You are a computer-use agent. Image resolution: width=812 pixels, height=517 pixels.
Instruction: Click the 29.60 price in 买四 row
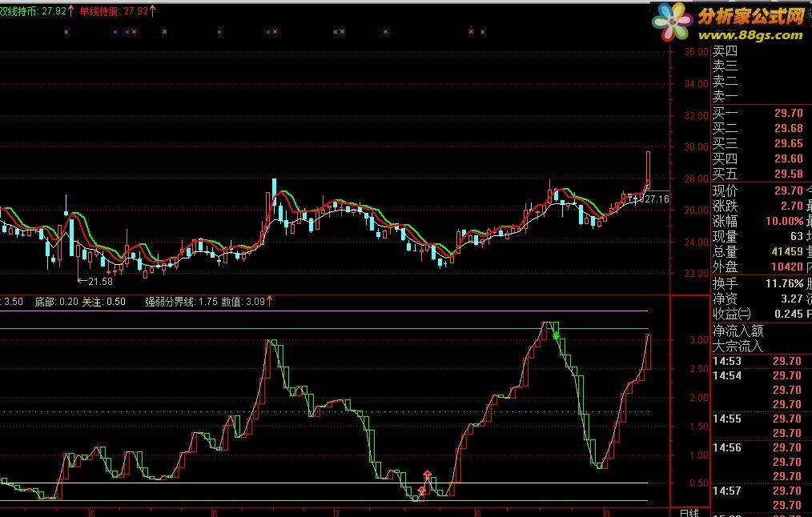789,159
